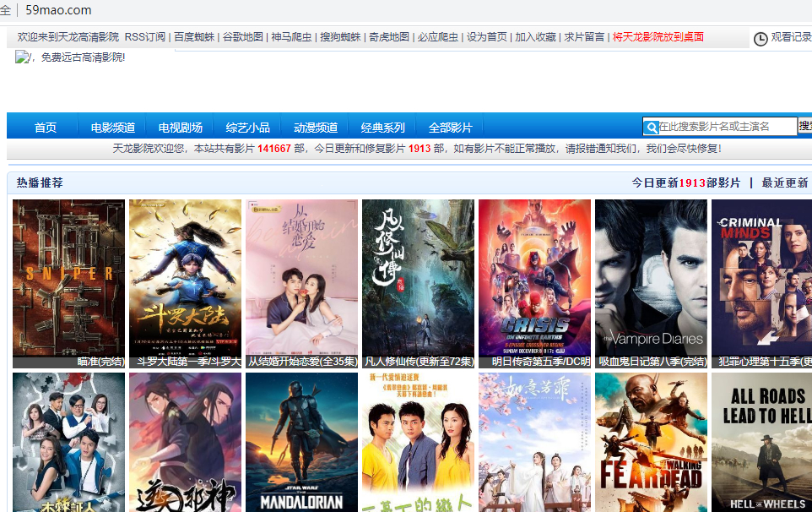The height and width of the screenshot is (512, 812).
Task: Click the magnifier icon in search box
Action: [651, 127]
